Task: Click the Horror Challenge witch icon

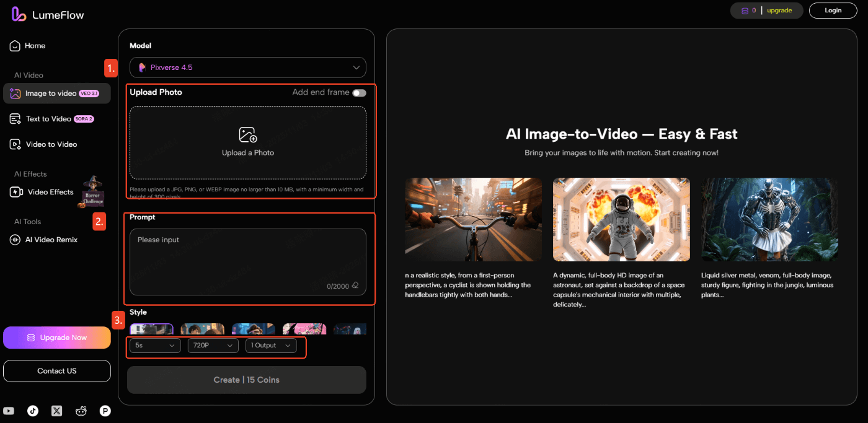Action: (92, 191)
